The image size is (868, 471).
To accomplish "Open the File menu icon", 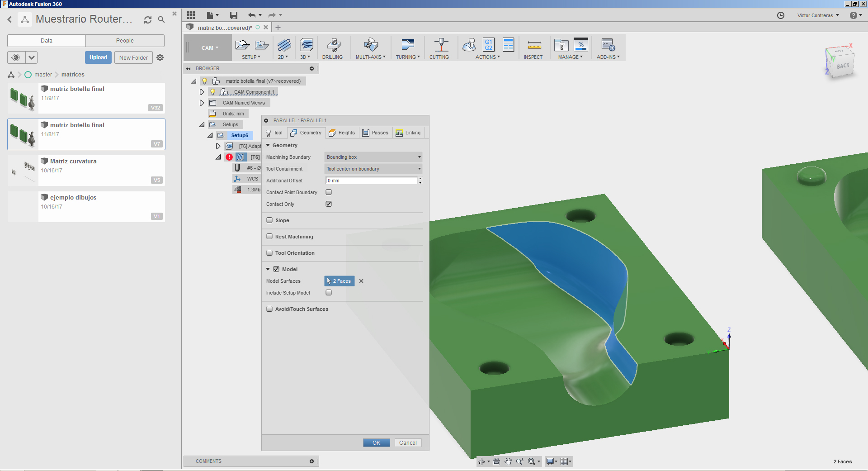I will [x=212, y=15].
